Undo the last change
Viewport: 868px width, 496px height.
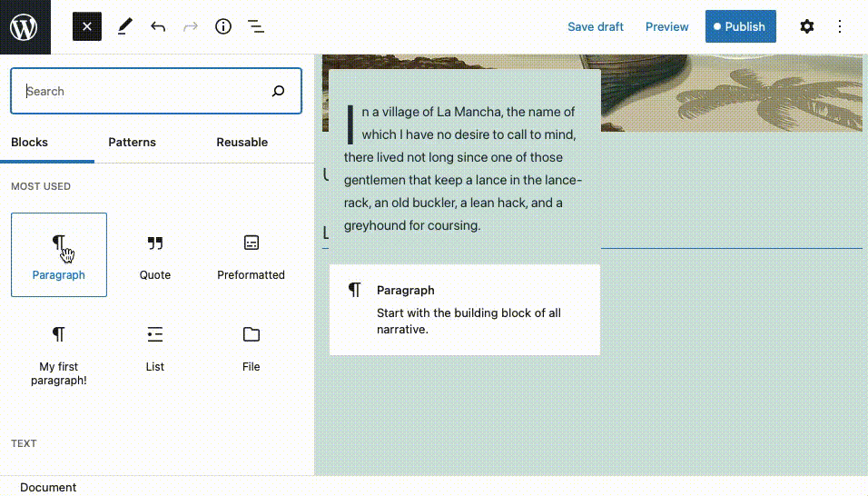[x=158, y=26]
